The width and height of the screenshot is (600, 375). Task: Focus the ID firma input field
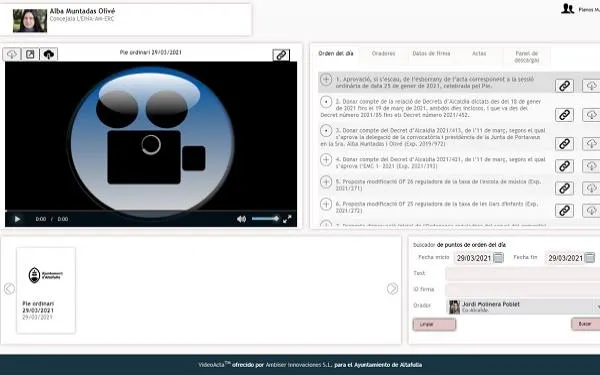tap(523, 290)
